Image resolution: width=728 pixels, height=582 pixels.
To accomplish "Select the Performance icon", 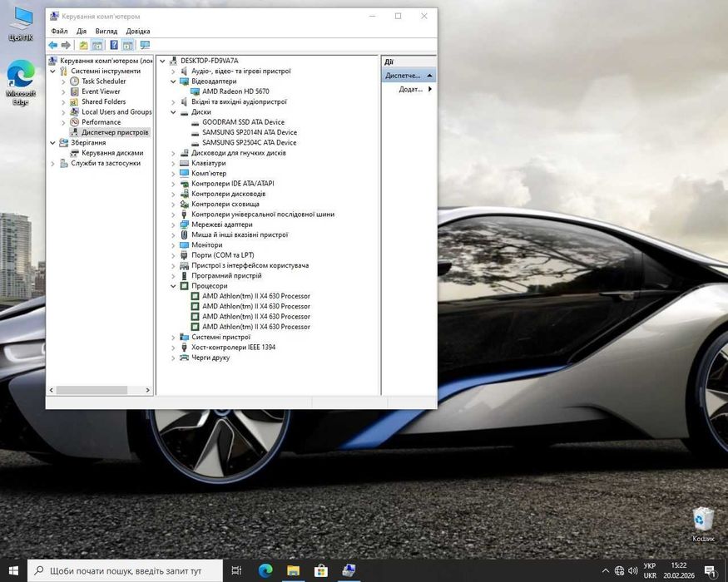I will click(x=74, y=122).
